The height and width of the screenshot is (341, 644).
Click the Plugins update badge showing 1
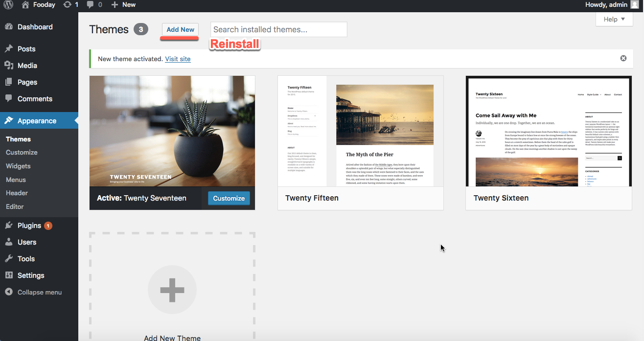(48, 226)
